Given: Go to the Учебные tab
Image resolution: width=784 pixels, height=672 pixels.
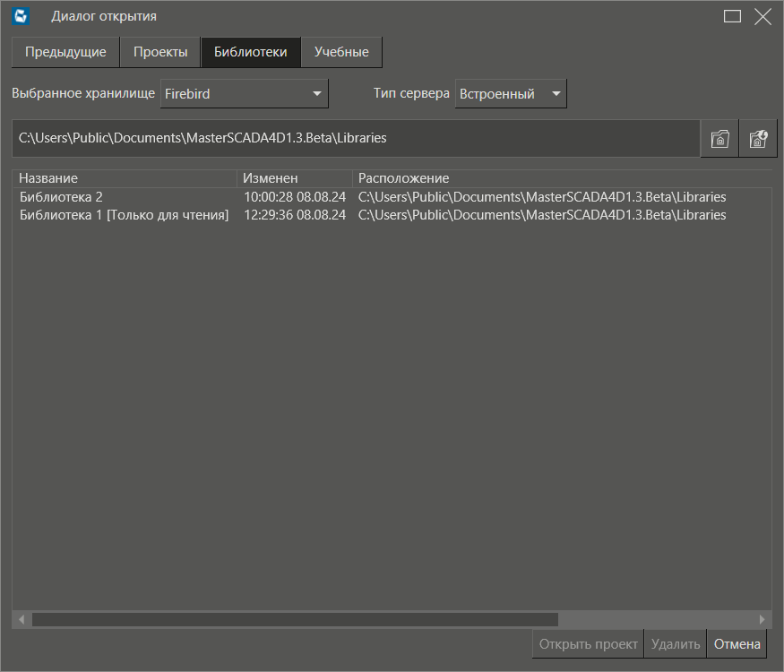Looking at the screenshot, I should click(x=341, y=52).
